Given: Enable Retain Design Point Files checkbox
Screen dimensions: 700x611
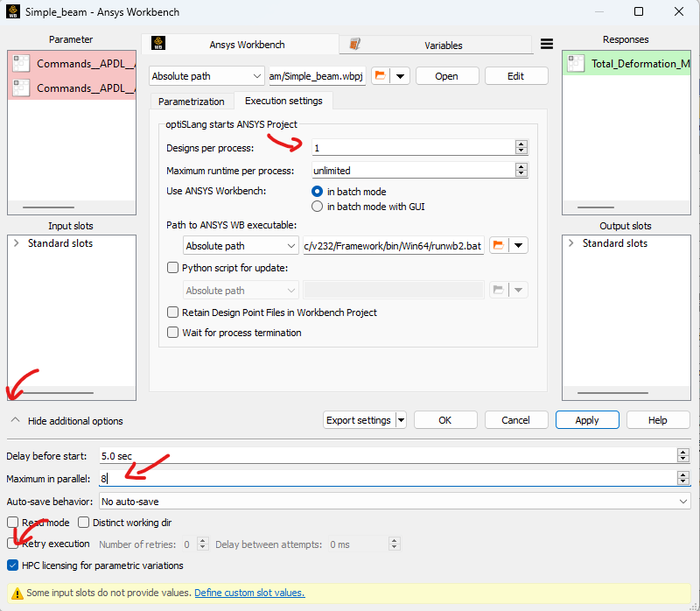Looking at the screenshot, I should pos(172,313).
